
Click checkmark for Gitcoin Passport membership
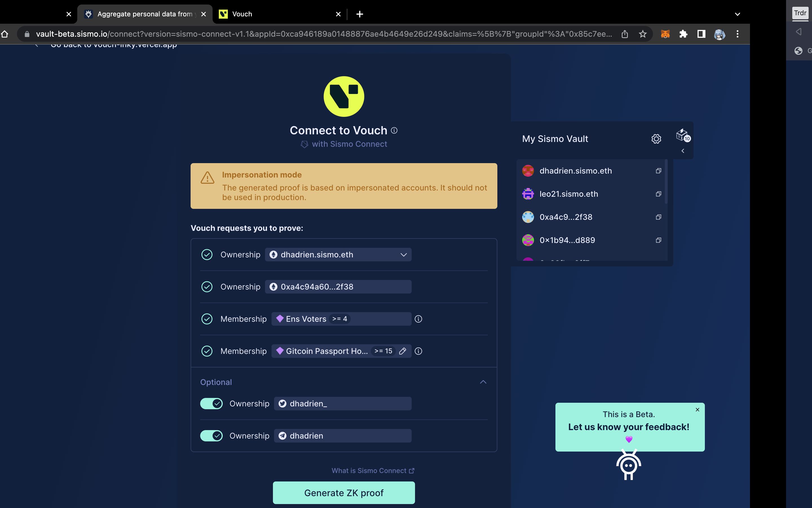(207, 351)
